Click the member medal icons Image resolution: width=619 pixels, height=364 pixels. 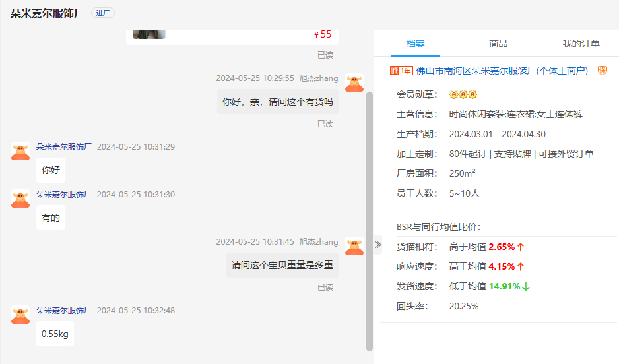(463, 94)
